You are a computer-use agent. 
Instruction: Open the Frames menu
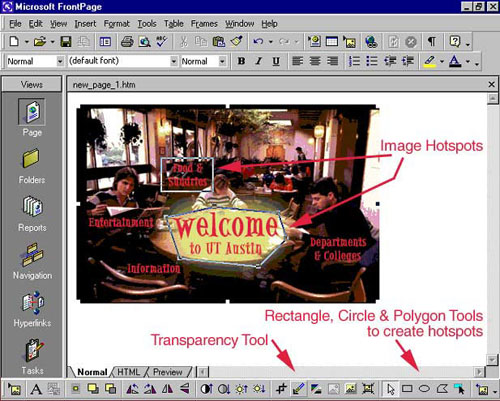coord(204,24)
